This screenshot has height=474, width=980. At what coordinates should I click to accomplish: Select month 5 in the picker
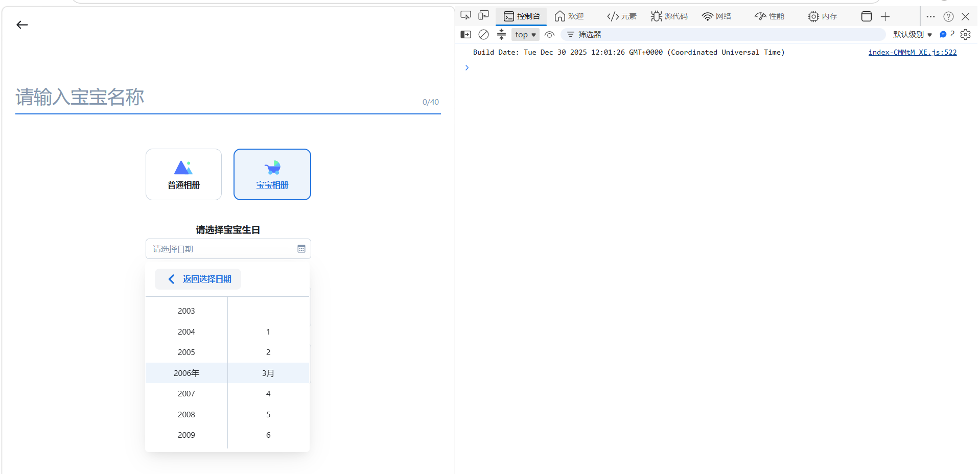pos(268,415)
